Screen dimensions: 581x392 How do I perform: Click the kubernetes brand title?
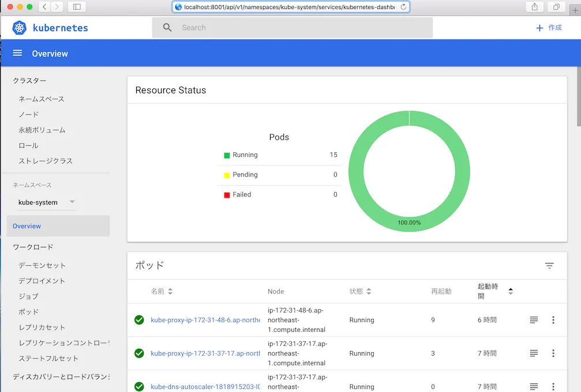point(61,28)
